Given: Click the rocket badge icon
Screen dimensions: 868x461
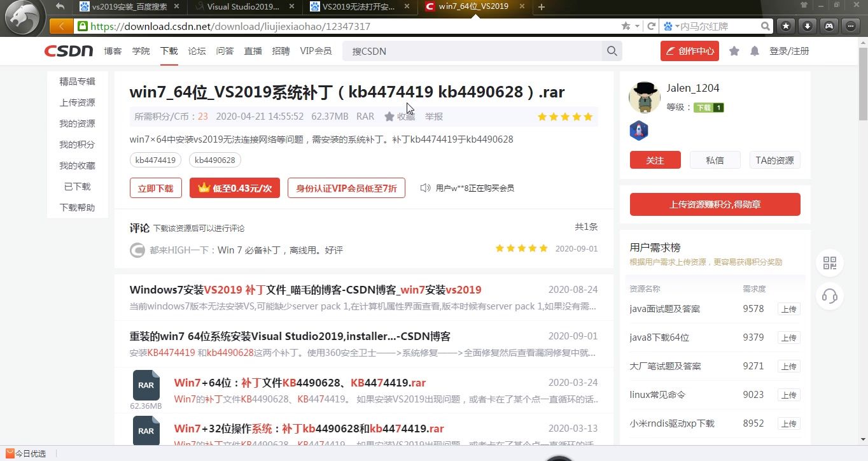Looking at the screenshot, I should [639, 131].
